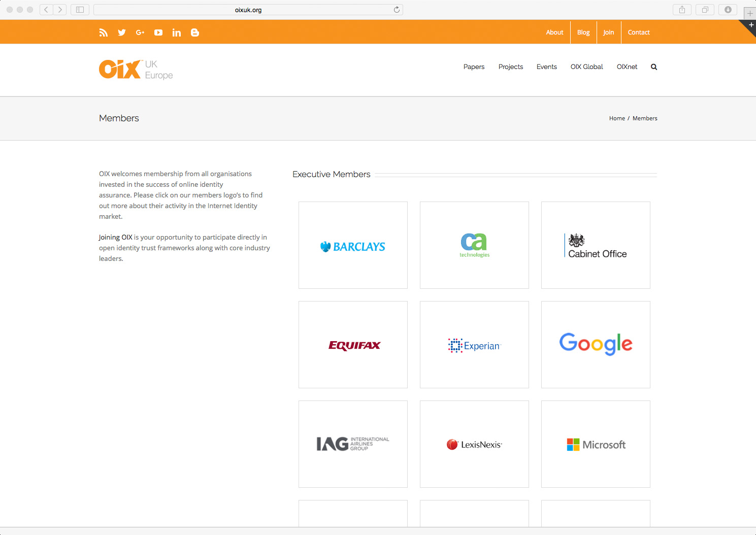This screenshot has width=756, height=535.
Task: Open the Papers menu item
Action: tap(474, 67)
